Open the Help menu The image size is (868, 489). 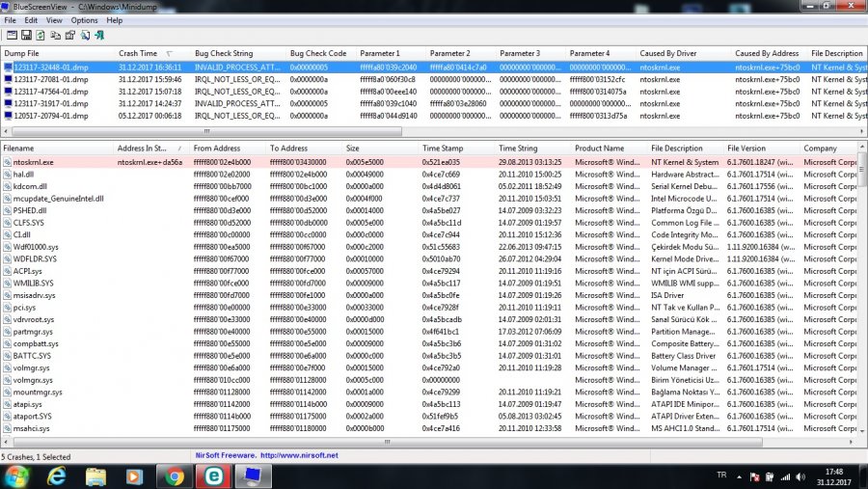[x=115, y=20]
